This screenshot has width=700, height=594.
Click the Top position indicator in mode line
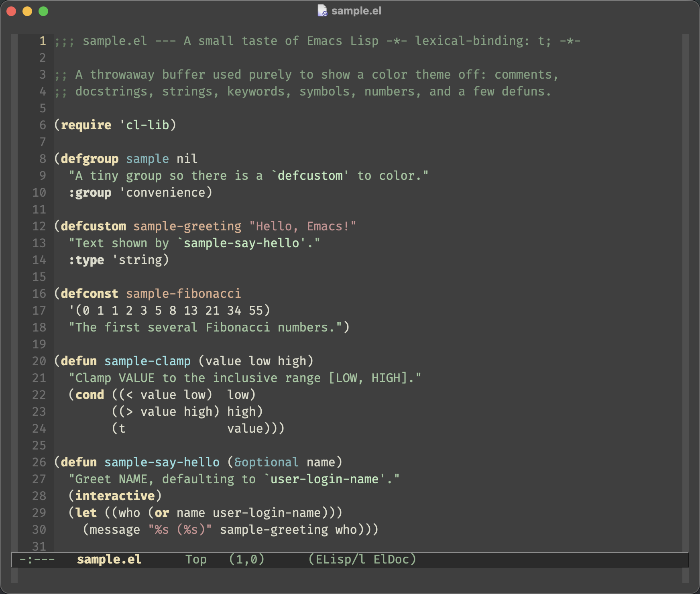click(x=196, y=559)
